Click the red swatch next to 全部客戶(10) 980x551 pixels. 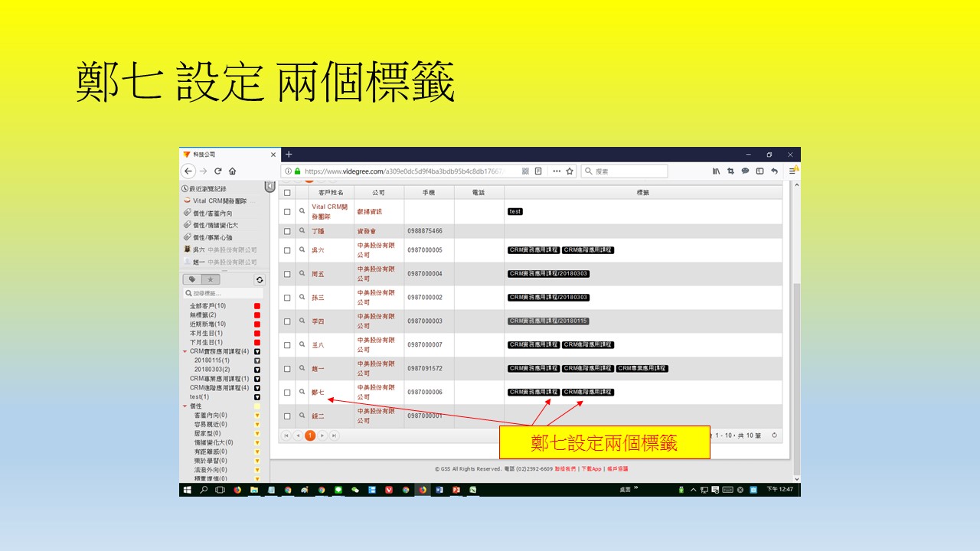257,306
